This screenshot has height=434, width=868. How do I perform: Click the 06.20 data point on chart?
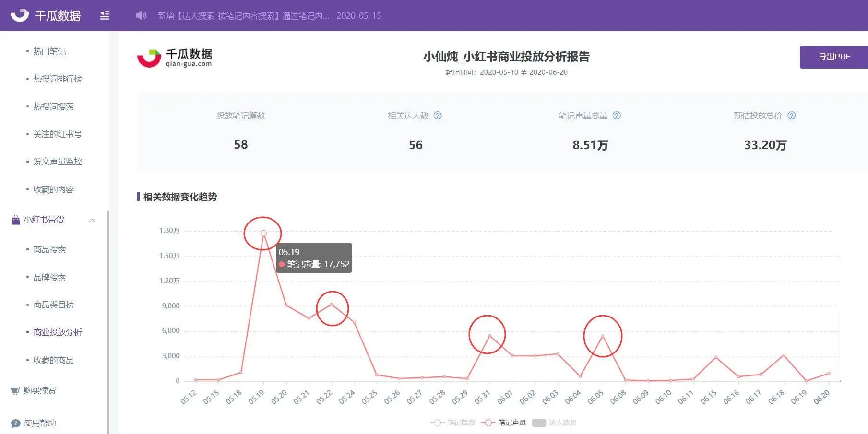coord(829,373)
